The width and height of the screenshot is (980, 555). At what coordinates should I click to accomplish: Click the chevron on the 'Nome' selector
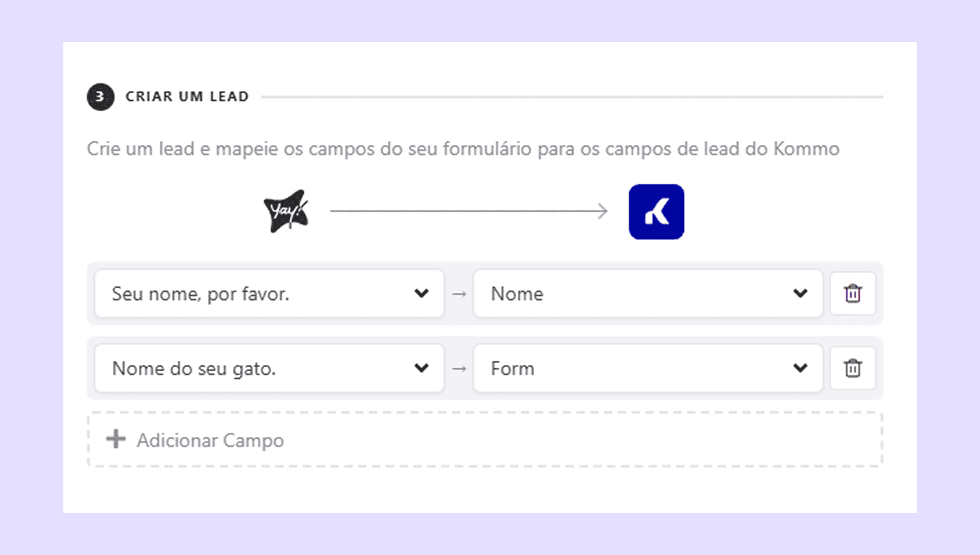click(x=800, y=293)
